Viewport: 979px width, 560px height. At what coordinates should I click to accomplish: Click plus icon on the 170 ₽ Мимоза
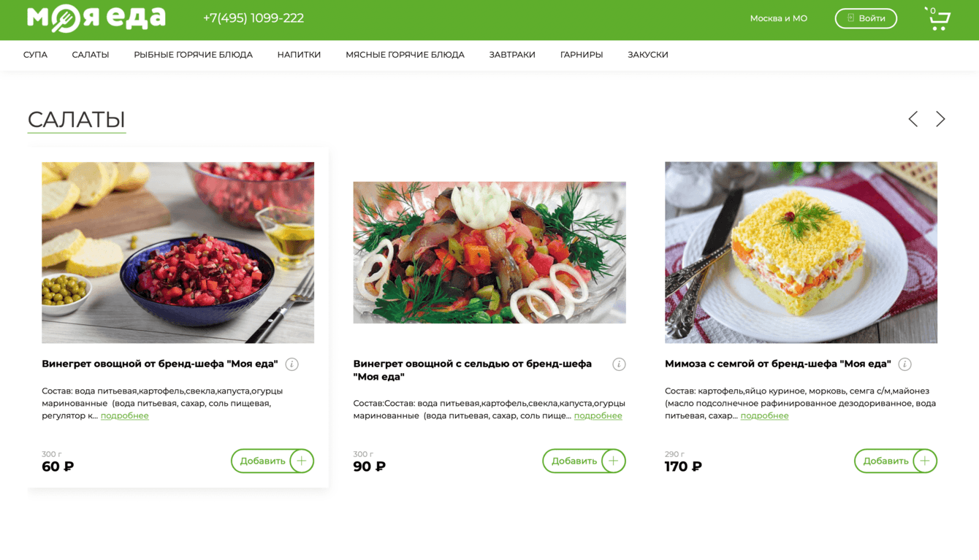pos(925,461)
